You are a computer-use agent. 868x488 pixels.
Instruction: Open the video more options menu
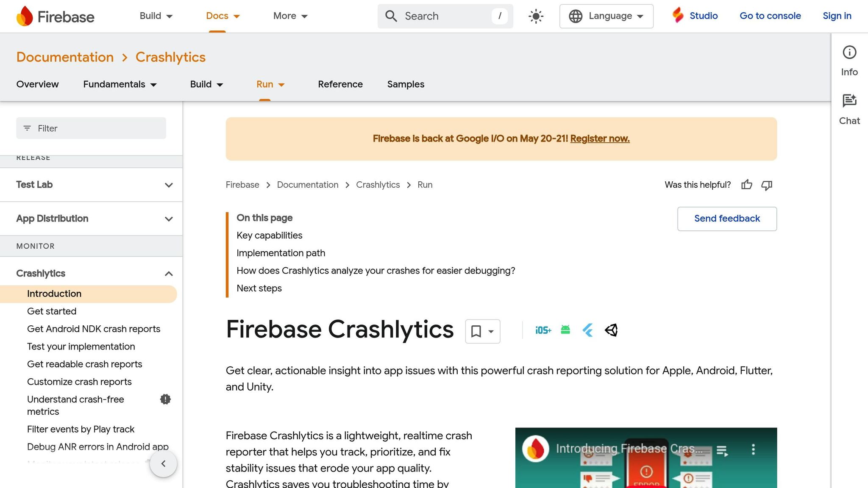point(753,449)
